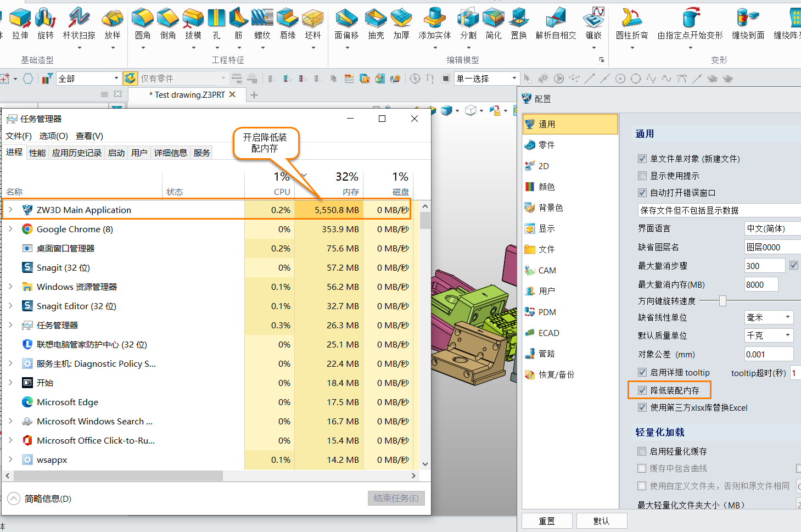Select the 背景色 configuration category
This screenshot has height=532, width=801.
pos(570,208)
